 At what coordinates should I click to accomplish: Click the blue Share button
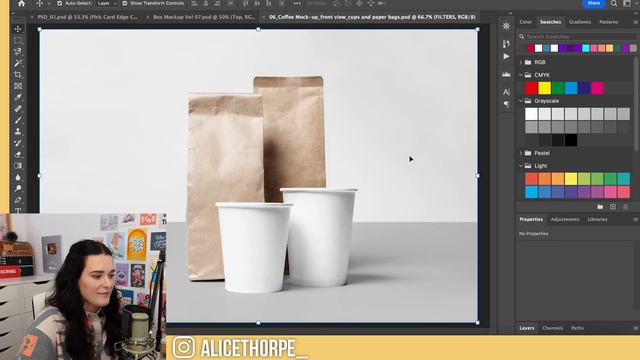pos(593,3)
